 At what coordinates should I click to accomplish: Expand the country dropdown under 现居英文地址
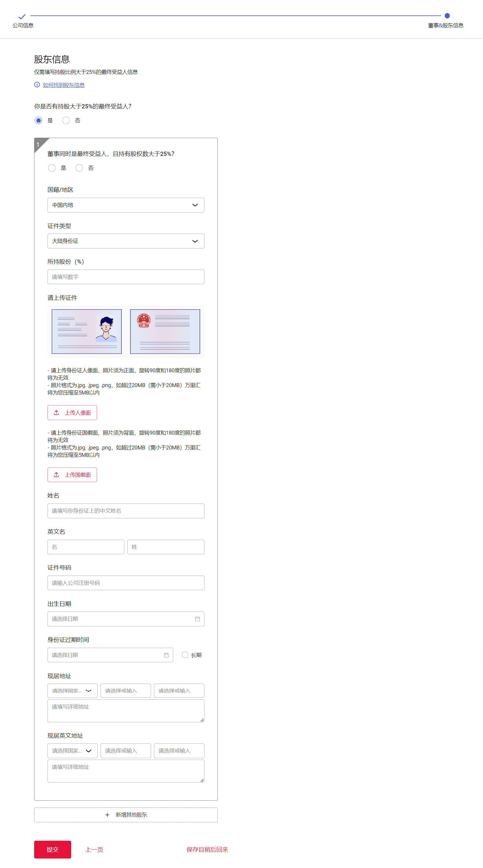pyautogui.click(x=72, y=750)
